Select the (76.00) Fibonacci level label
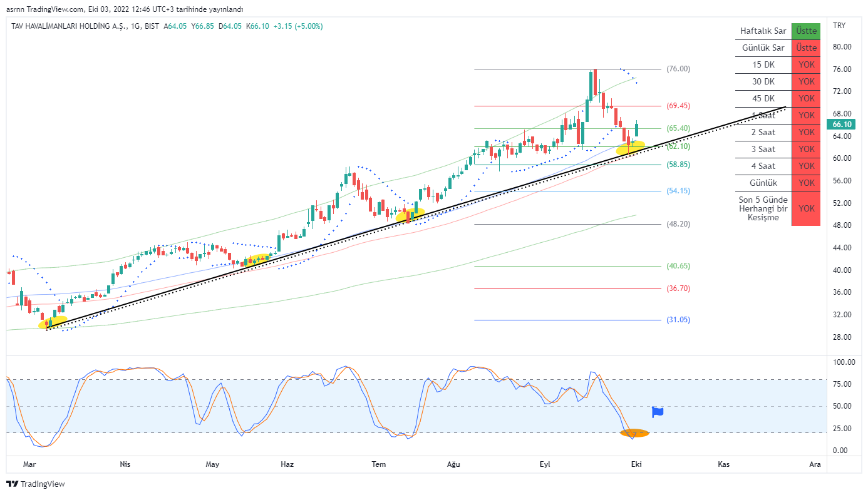868x495 pixels. [678, 69]
